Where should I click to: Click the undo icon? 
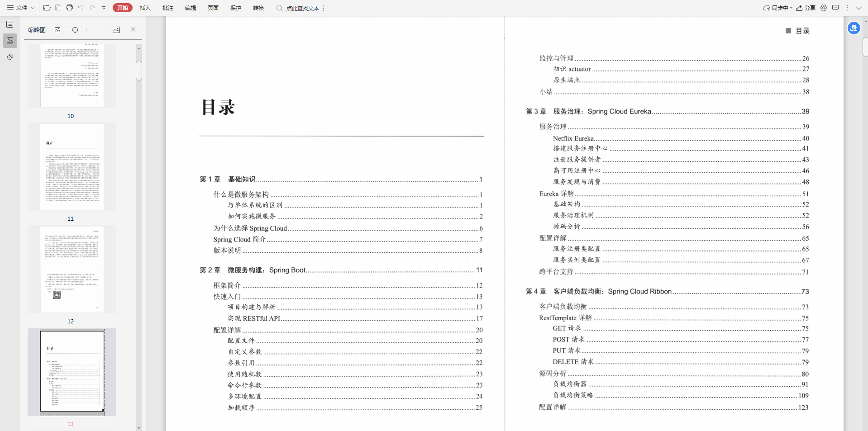pos(81,8)
